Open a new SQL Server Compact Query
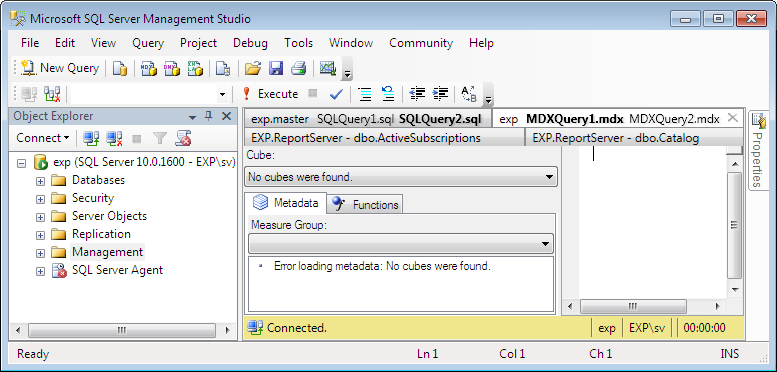This screenshot has width=777, height=372. pyautogui.click(x=223, y=68)
